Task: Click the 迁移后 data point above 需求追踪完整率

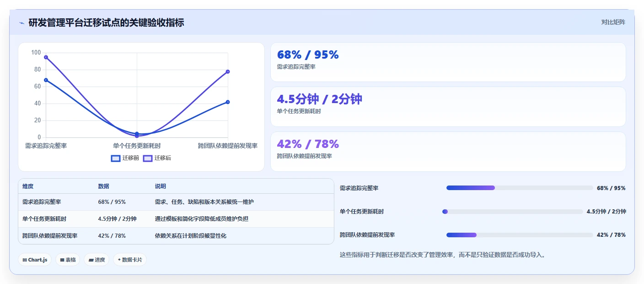Action: tap(46, 57)
